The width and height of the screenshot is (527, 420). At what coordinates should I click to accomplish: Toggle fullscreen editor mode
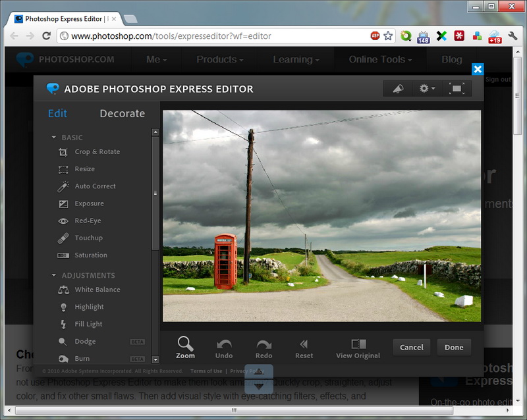click(x=456, y=88)
